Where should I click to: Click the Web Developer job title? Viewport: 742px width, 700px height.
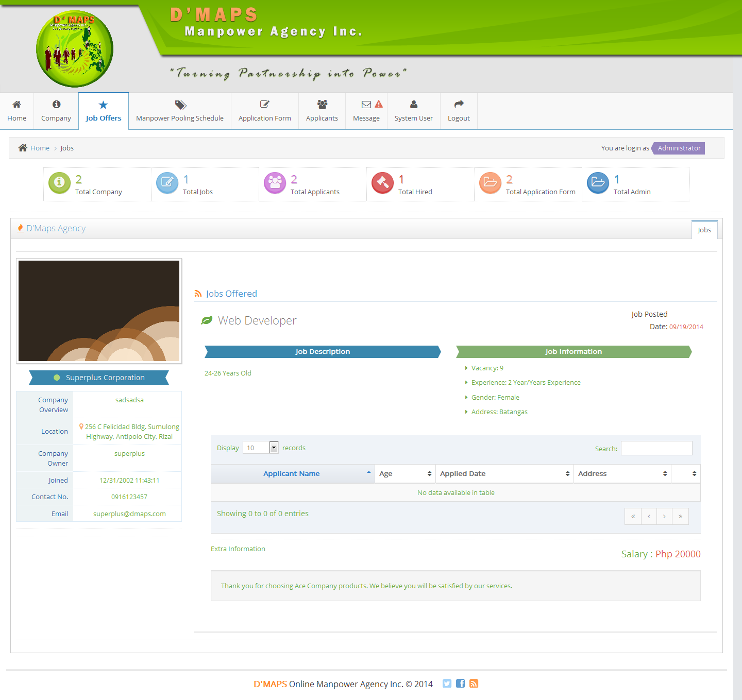click(257, 320)
